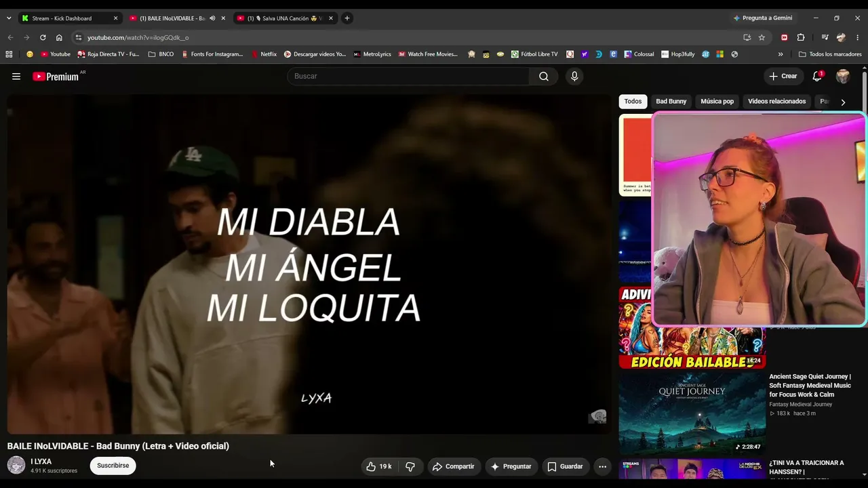The height and width of the screenshot is (488, 868).
Task: Subscribe to I LYXA with Suscribirse
Action: [x=113, y=466]
